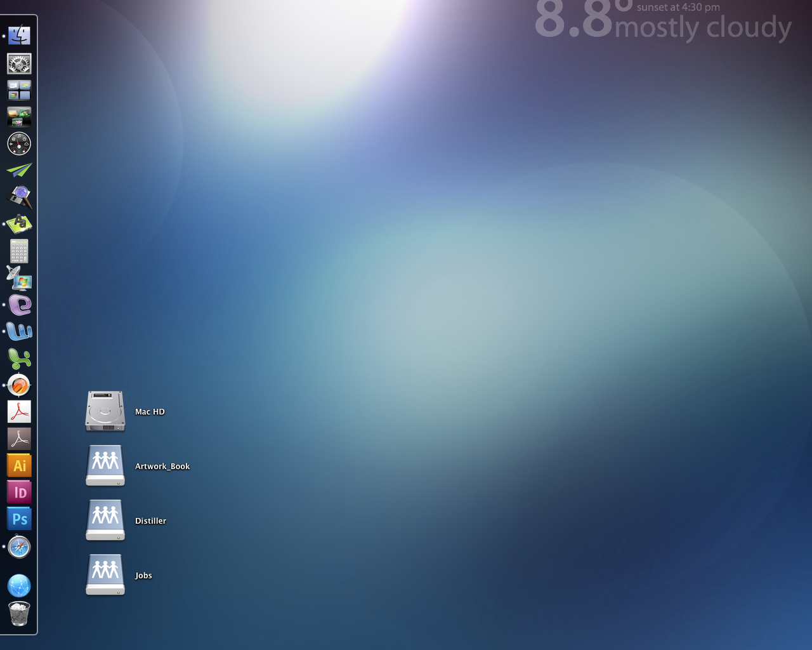Launch Adobe Acrobat red icon
Image resolution: width=812 pixels, height=650 pixels.
(x=19, y=411)
